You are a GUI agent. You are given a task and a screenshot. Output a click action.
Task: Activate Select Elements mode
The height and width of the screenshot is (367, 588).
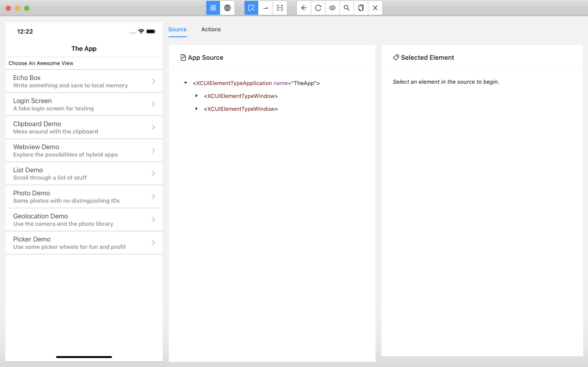pyautogui.click(x=251, y=8)
